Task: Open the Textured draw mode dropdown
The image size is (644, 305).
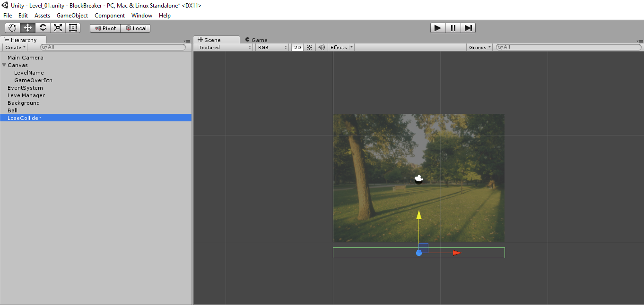Action: 225,47
